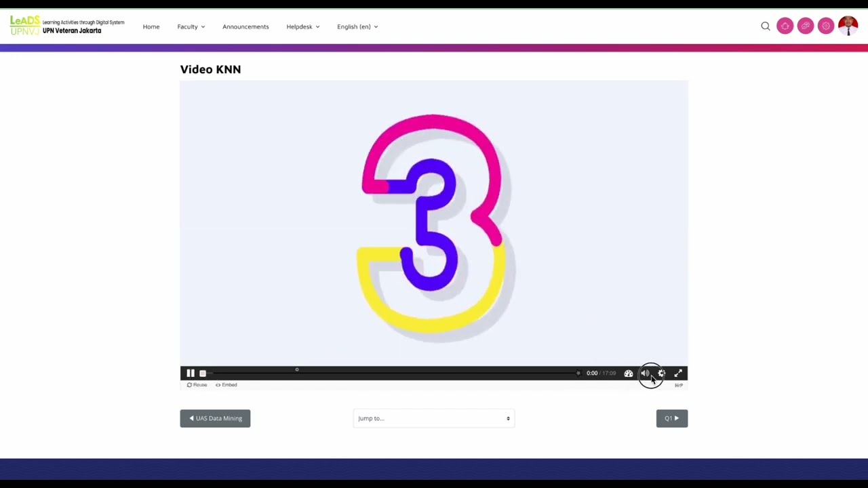Go to Home page
The image size is (868, 488).
click(151, 26)
